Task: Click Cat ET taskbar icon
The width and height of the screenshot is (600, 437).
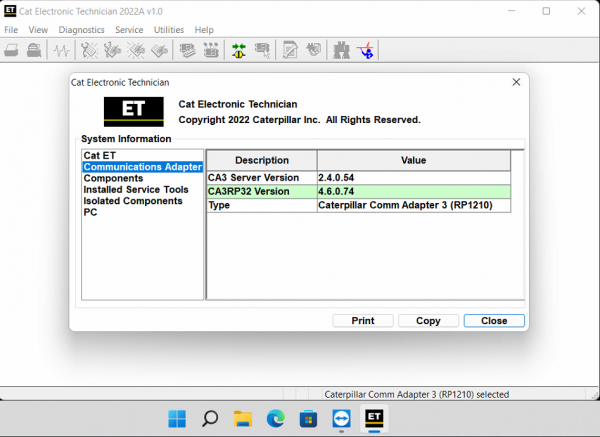Action: (374, 418)
